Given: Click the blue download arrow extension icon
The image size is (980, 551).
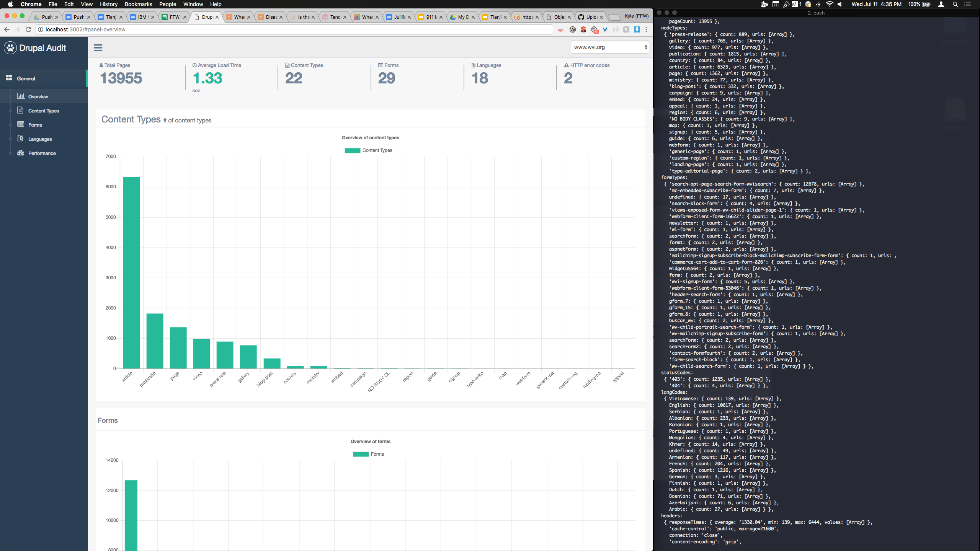Looking at the screenshot, I should pyautogui.click(x=637, y=29).
